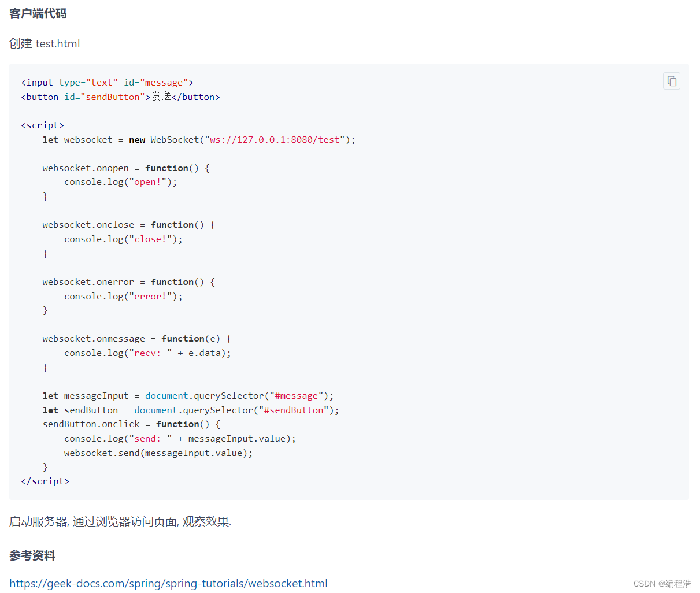Image resolution: width=700 pixels, height=593 pixels.
Task: Click the code line with button id="sendButton"
Action: tap(120, 97)
